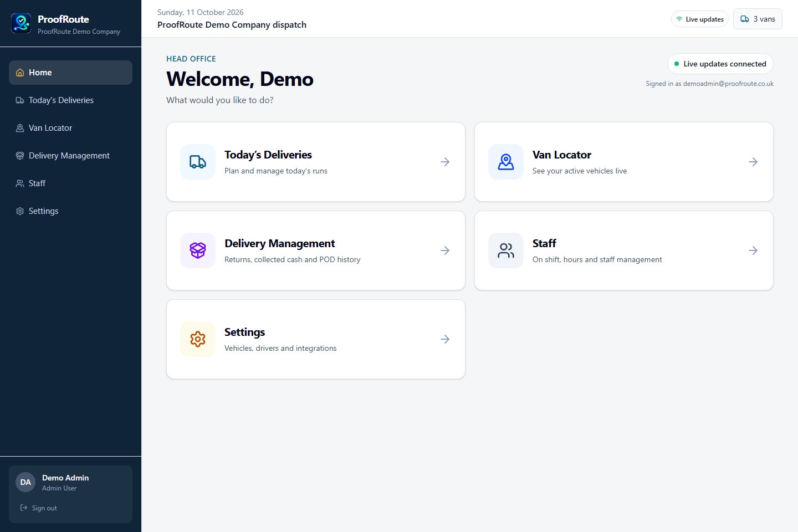Click the 'Welcome, Demo' heading
The width and height of the screenshot is (798, 532).
tap(240, 79)
